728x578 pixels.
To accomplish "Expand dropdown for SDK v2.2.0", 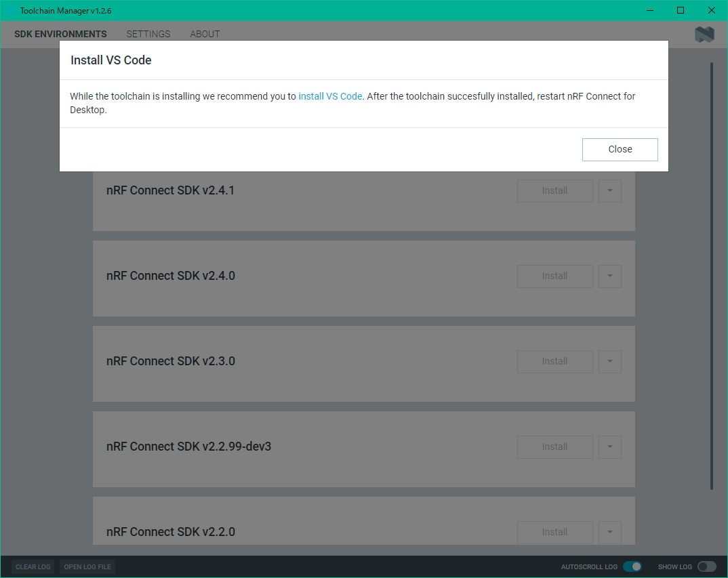I will coord(610,532).
